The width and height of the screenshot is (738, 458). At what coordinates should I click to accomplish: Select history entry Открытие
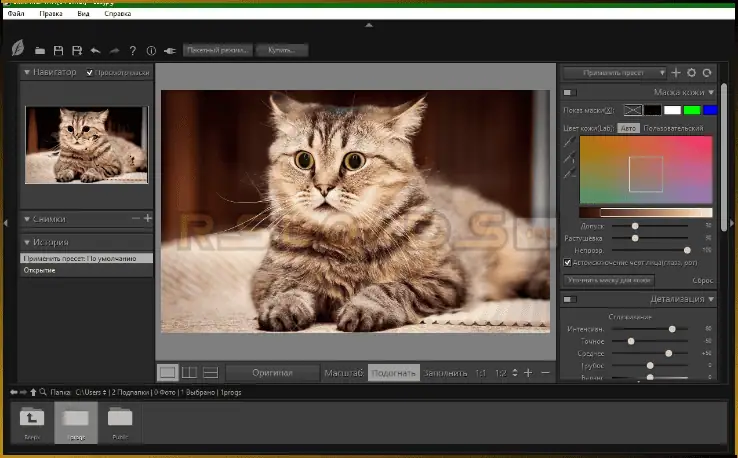(87, 270)
